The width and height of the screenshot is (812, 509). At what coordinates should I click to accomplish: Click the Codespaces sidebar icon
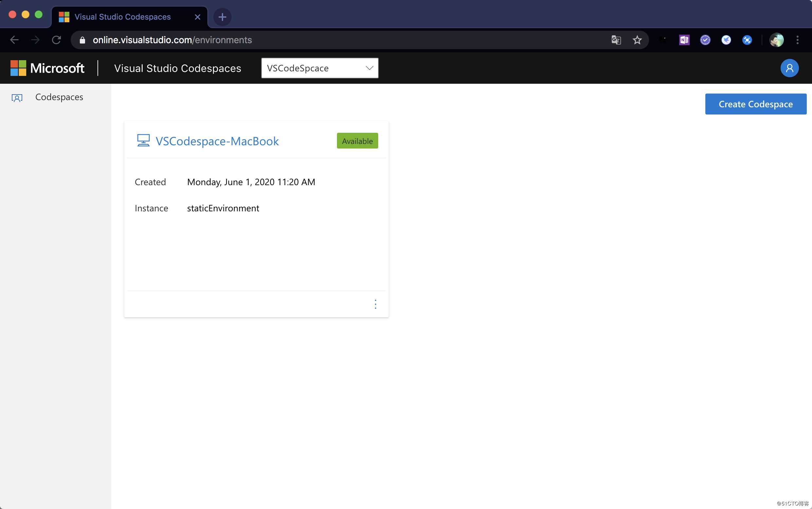[17, 97]
